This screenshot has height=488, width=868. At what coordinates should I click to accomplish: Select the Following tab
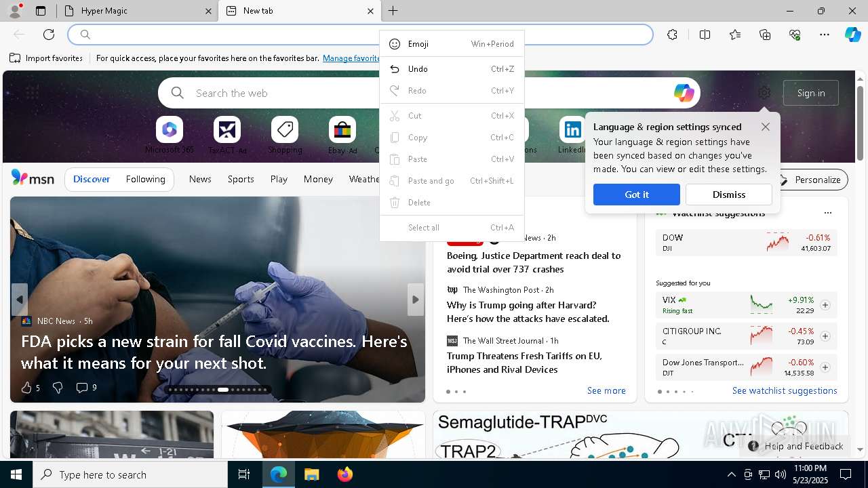146,179
